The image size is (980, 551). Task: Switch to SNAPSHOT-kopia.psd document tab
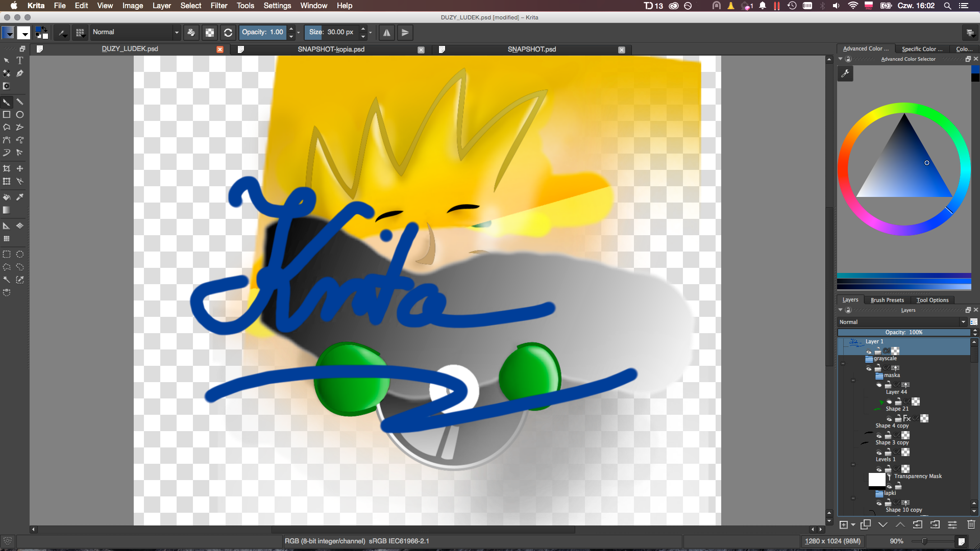click(x=331, y=49)
